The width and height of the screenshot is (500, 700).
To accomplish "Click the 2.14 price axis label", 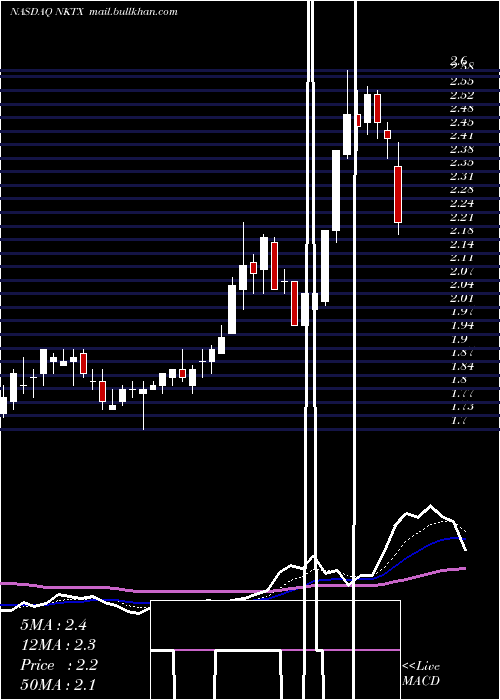I will click(462, 244).
